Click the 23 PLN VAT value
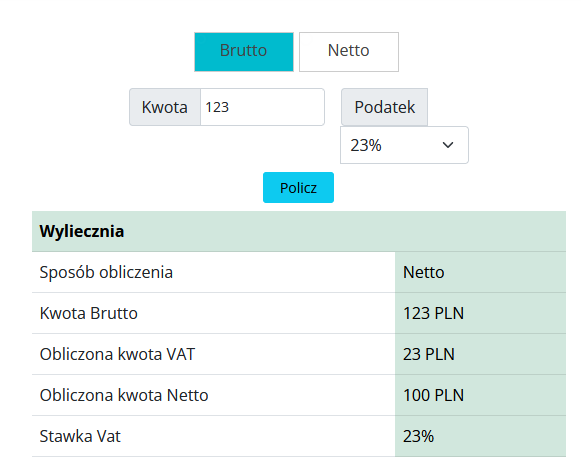581x472 pixels. coord(429,354)
